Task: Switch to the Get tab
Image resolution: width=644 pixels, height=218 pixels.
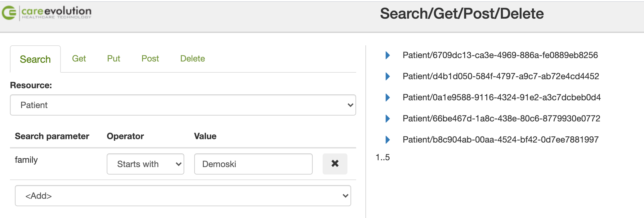Action: 79,59
